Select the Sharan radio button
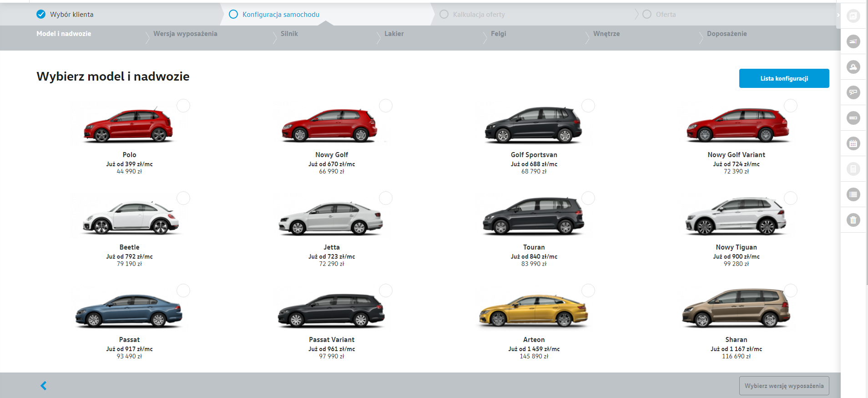This screenshot has height=398, width=868. coord(791,291)
